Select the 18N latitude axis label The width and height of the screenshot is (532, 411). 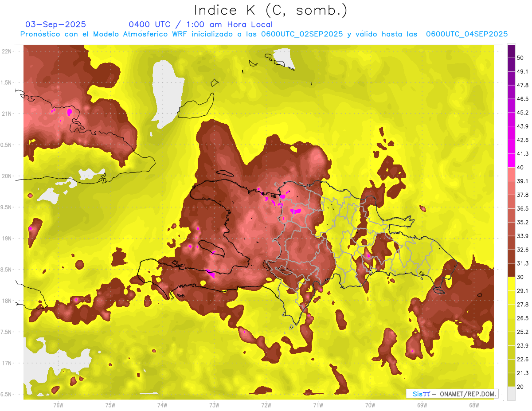pos(8,301)
